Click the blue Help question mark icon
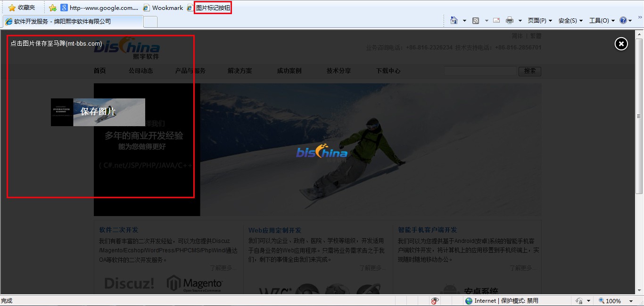This screenshot has height=306, width=644. (623, 20)
